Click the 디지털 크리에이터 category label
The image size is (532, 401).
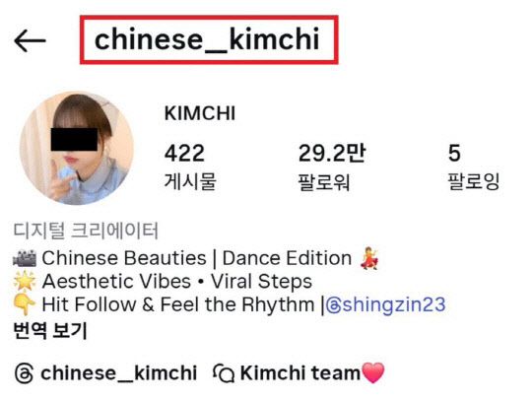click(x=86, y=231)
